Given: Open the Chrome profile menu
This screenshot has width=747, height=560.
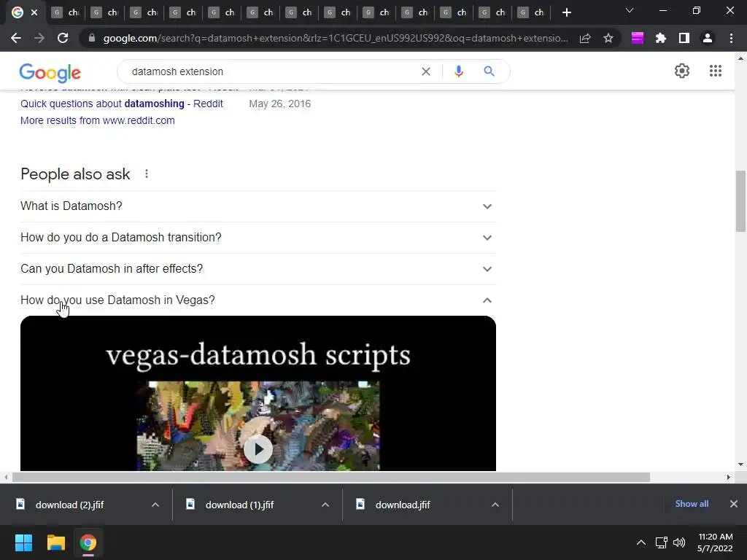Looking at the screenshot, I should pos(708,38).
